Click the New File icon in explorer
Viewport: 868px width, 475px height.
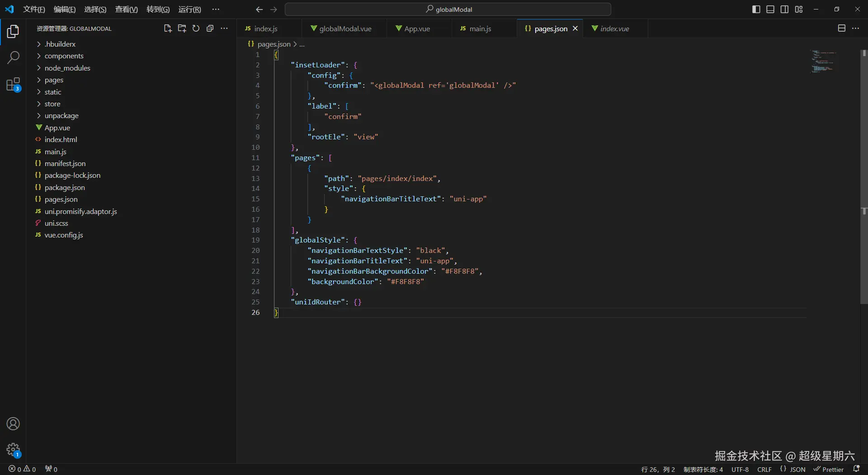(167, 28)
